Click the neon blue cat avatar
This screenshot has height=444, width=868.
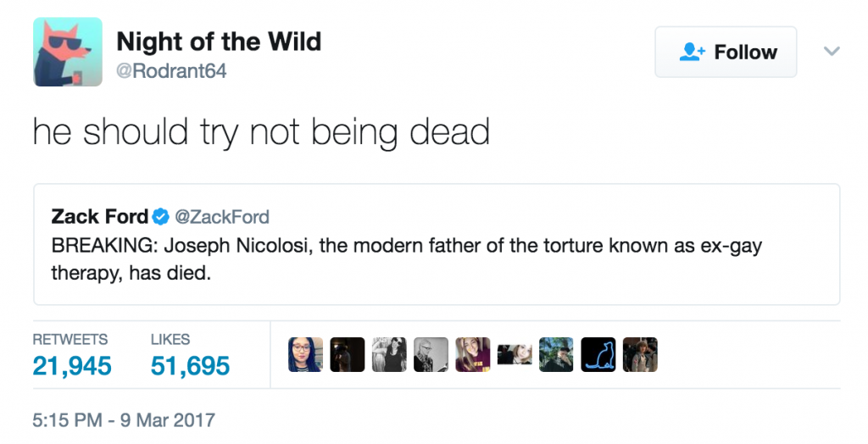tap(598, 355)
